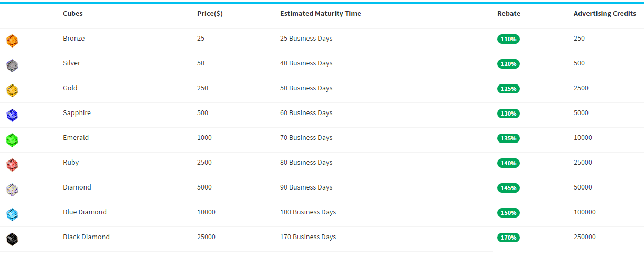Click the 170% rebate badge
The height and width of the screenshot is (255, 644).
tap(508, 238)
